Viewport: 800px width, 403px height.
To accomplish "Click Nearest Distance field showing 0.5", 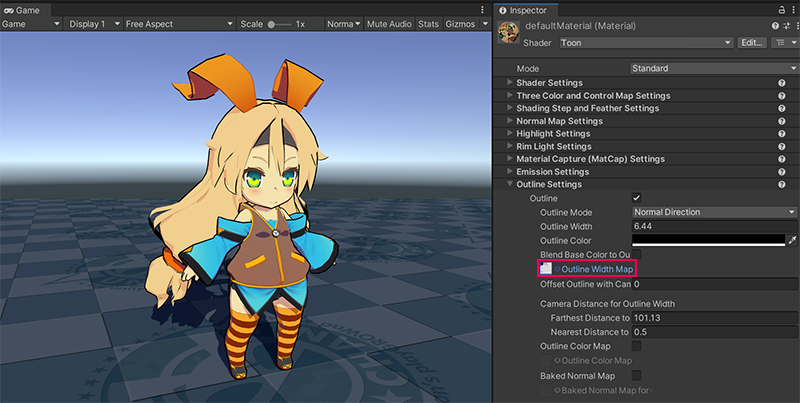I will coord(714,332).
